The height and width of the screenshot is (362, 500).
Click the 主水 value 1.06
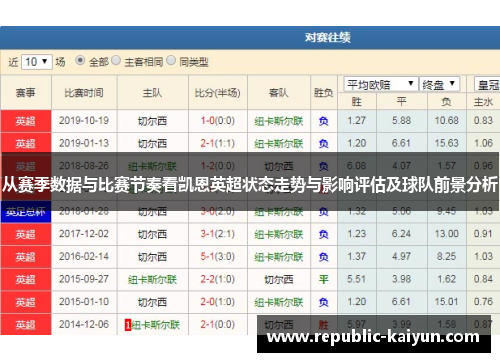point(483,143)
